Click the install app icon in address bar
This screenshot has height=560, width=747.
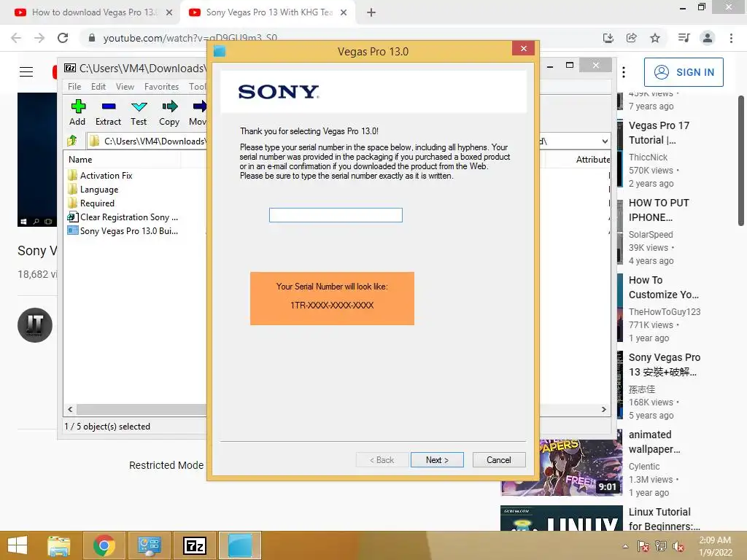(608, 38)
